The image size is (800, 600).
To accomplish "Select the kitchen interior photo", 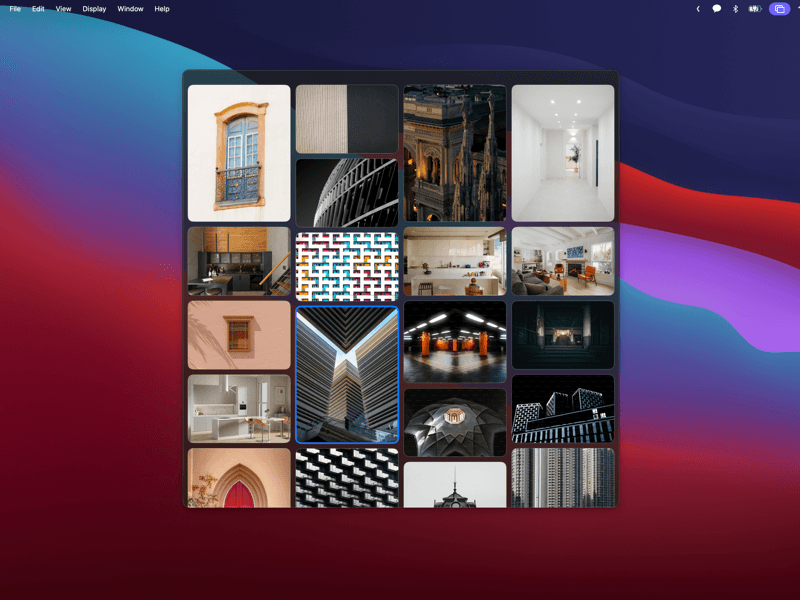I will (455, 262).
